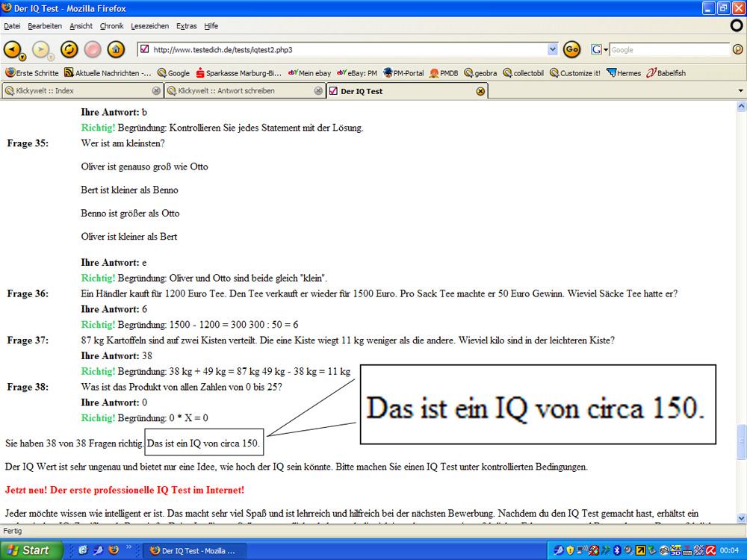747x560 pixels.
Task: Reload the current page
Action: [69, 50]
